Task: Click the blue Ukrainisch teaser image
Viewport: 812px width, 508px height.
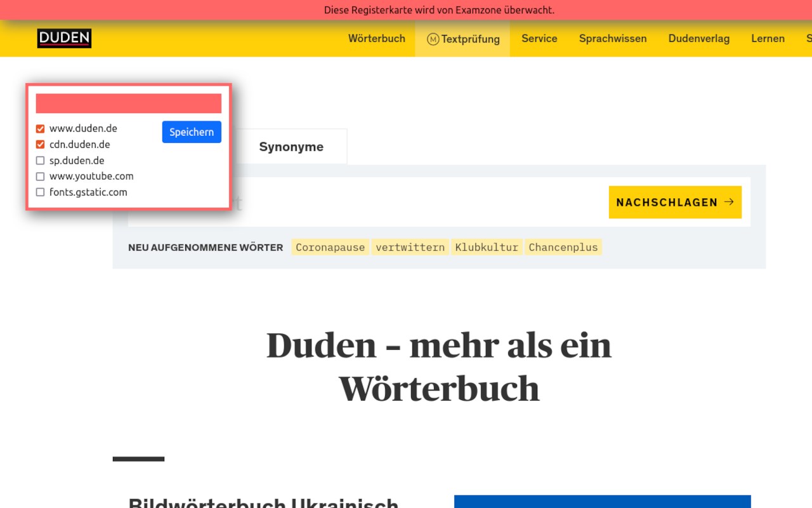Action: click(603, 502)
